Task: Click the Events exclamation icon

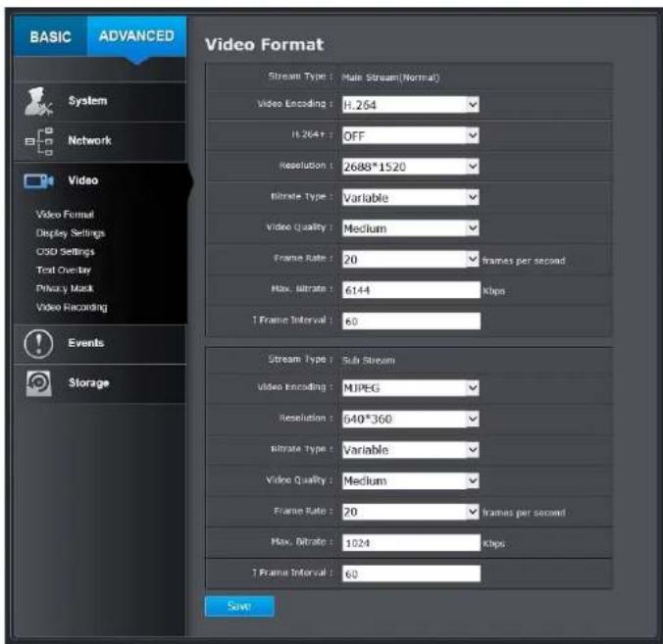Action: pyautogui.click(x=38, y=343)
